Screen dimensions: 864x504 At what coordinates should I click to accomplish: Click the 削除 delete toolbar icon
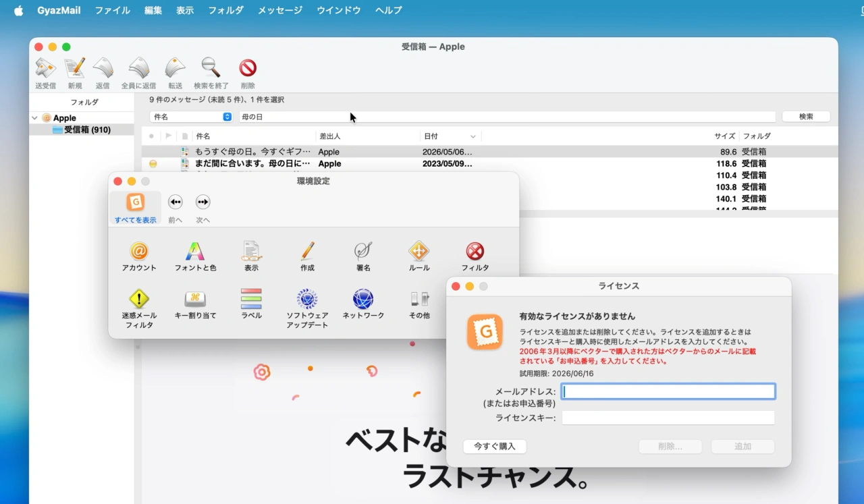248,68
